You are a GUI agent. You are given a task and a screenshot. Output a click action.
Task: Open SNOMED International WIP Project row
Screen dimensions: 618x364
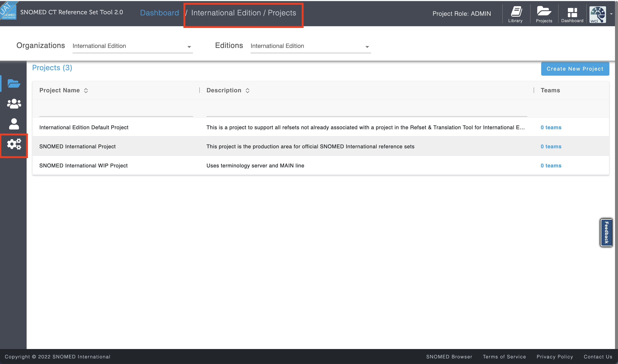[321, 166]
